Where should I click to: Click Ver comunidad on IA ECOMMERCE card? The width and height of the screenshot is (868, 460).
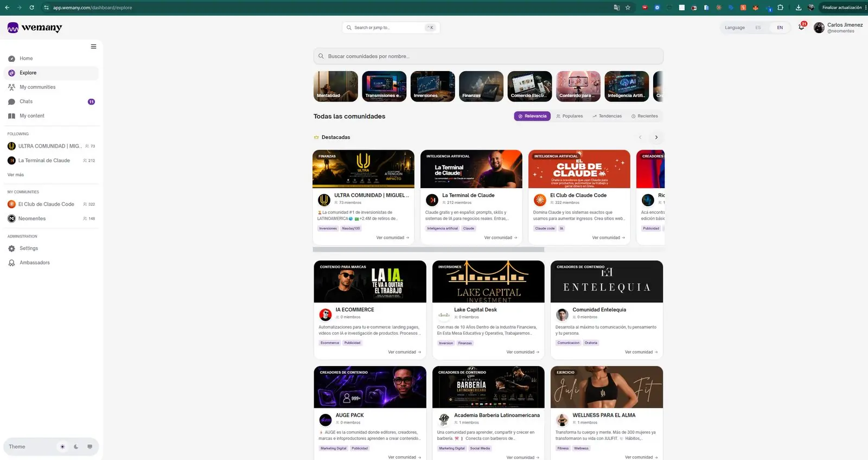[x=405, y=352]
